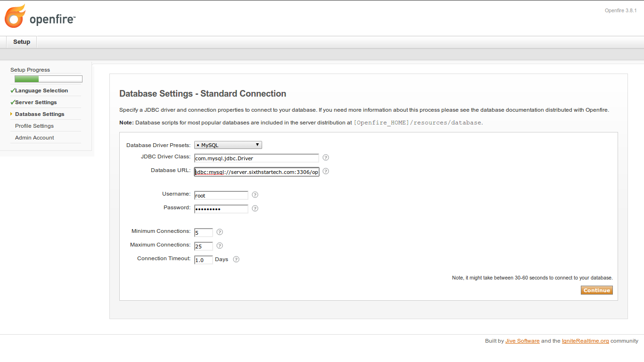Image resolution: width=644 pixels, height=362 pixels.
Task: Go to the Server Settings step
Action: [36, 102]
